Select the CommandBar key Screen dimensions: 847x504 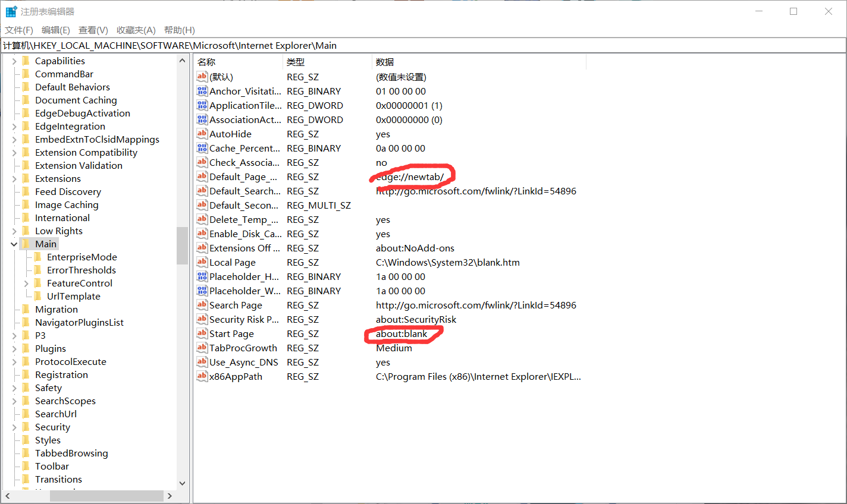[x=64, y=74]
